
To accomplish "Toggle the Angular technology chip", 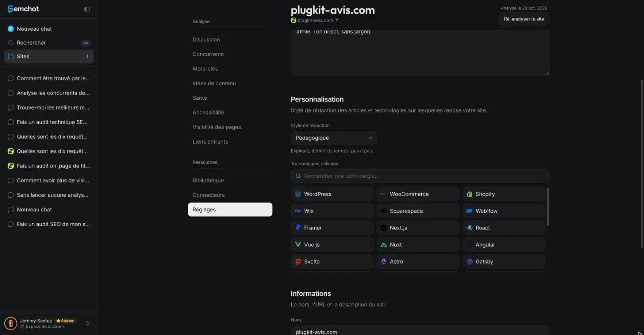I will click(x=504, y=245).
